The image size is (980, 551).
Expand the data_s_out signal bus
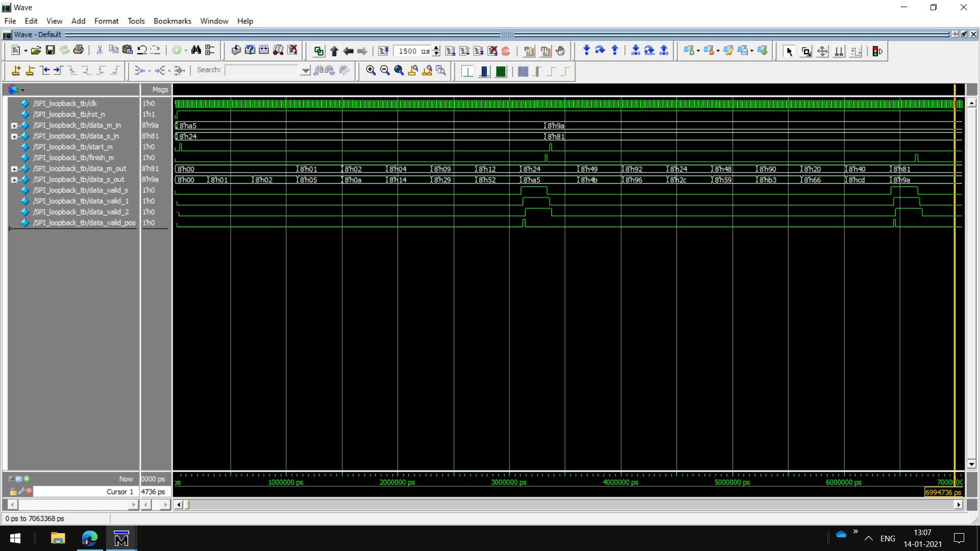[x=14, y=180]
